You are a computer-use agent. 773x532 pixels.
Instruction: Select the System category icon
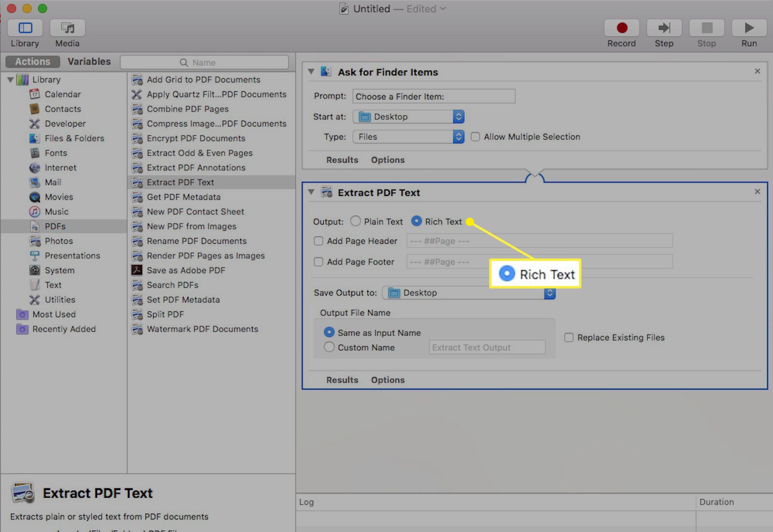tap(35, 270)
